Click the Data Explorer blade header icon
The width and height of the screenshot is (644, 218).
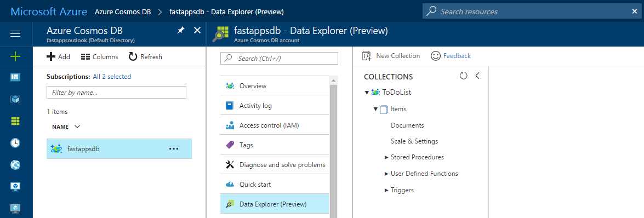point(220,34)
